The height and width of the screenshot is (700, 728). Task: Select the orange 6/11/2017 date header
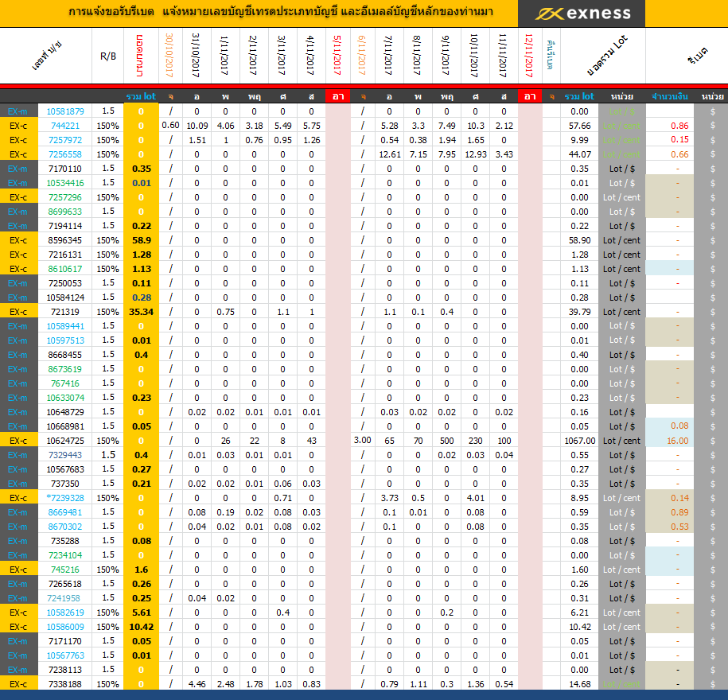click(x=363, y=55)
